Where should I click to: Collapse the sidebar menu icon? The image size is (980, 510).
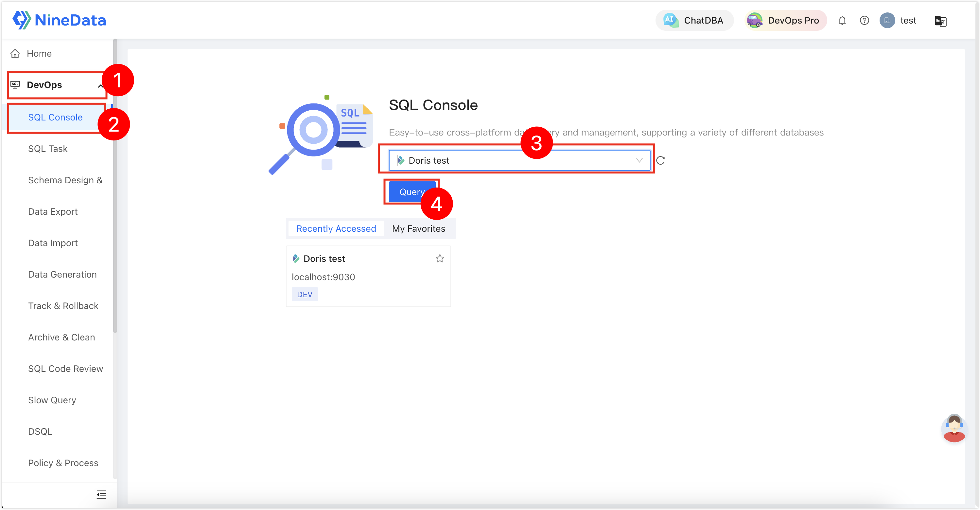(x=101, y=494)
